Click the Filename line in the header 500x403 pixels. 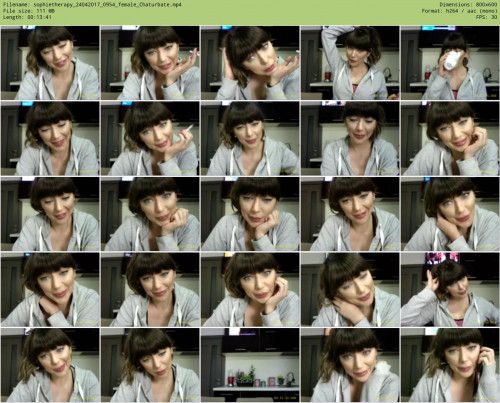point(92,5)
